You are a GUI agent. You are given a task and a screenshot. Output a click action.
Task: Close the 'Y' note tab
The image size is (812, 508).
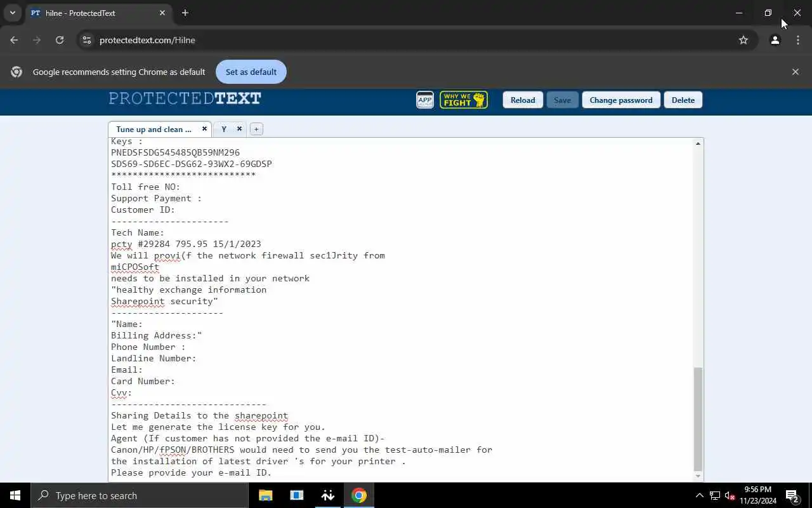click(239, 128)
